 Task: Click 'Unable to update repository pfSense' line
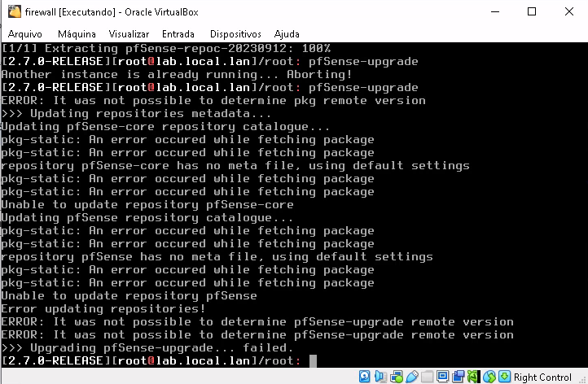click(129, 295)
